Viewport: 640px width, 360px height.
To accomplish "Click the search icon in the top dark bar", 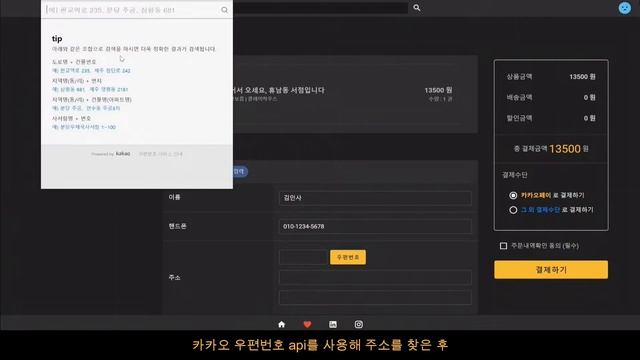I will (416, 7).
